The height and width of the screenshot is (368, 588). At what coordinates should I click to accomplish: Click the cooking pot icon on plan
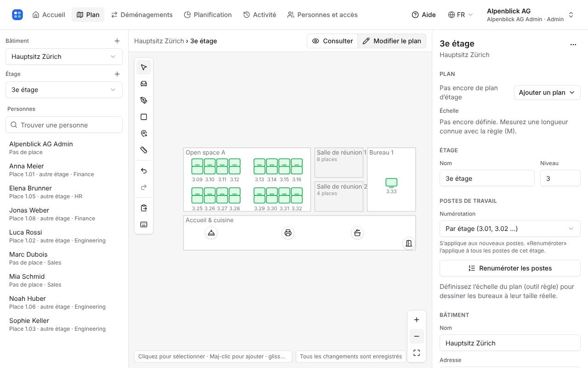357,233
